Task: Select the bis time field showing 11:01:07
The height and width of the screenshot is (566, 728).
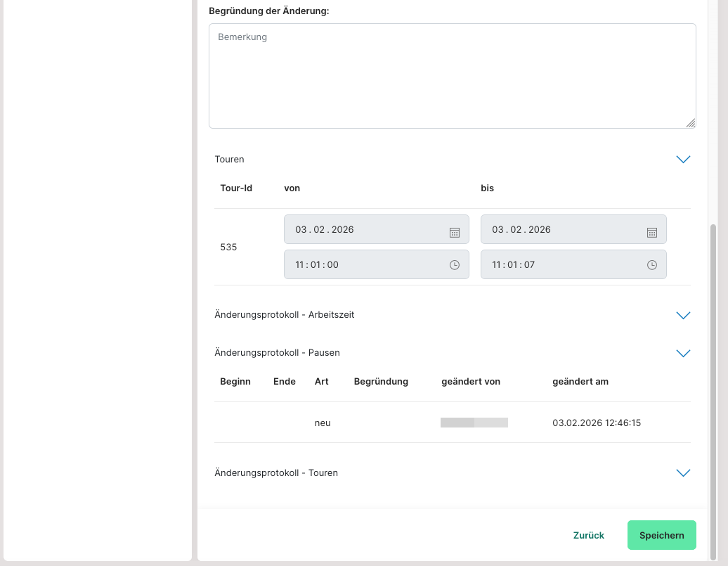Action: (562, 265)
